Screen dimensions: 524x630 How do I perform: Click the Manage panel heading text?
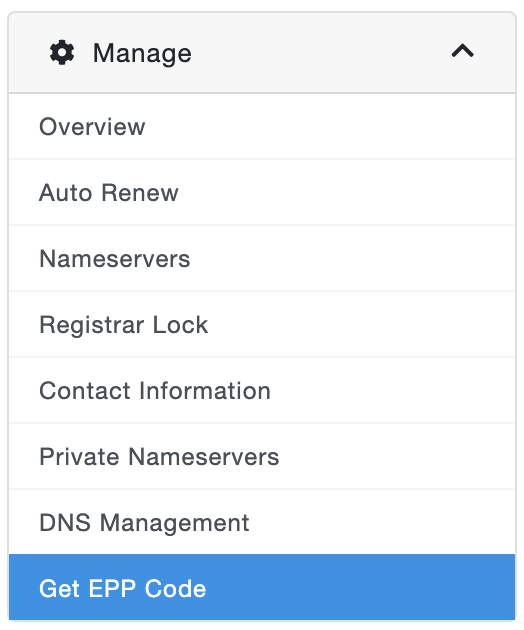click(x=142, y=53)
